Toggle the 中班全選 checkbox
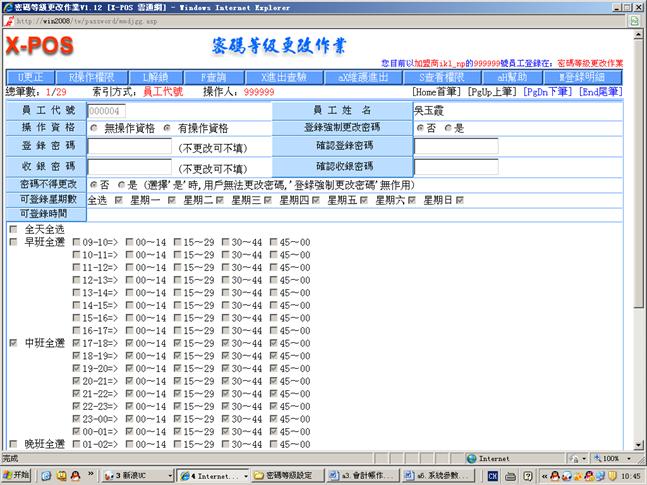The image size is (647, 485). (12, 343)
